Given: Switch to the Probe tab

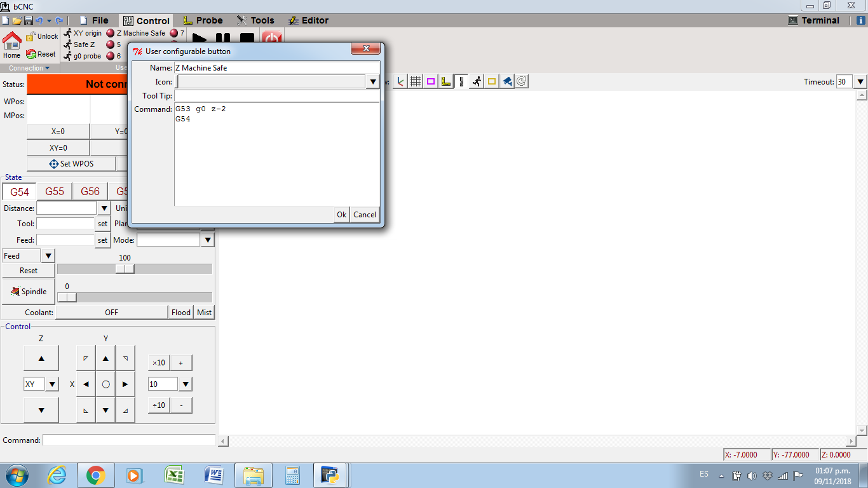Looking at the screenshot, I should pyautogui.click(x=203, y=20).
